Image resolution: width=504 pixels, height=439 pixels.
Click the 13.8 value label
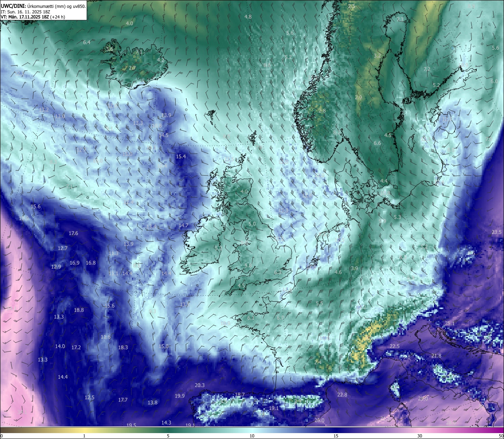[x=152, y=402]
